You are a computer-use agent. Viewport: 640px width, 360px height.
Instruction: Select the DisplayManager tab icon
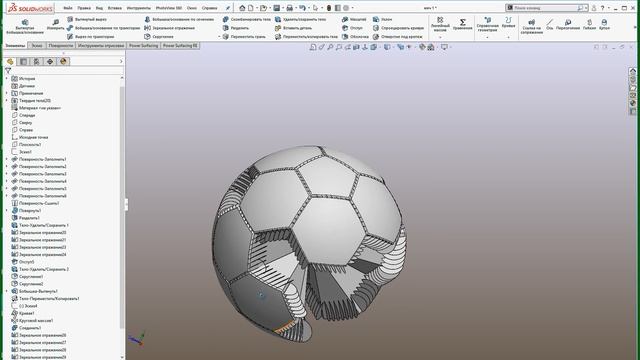pyautogui.click(x=63, y=62)
